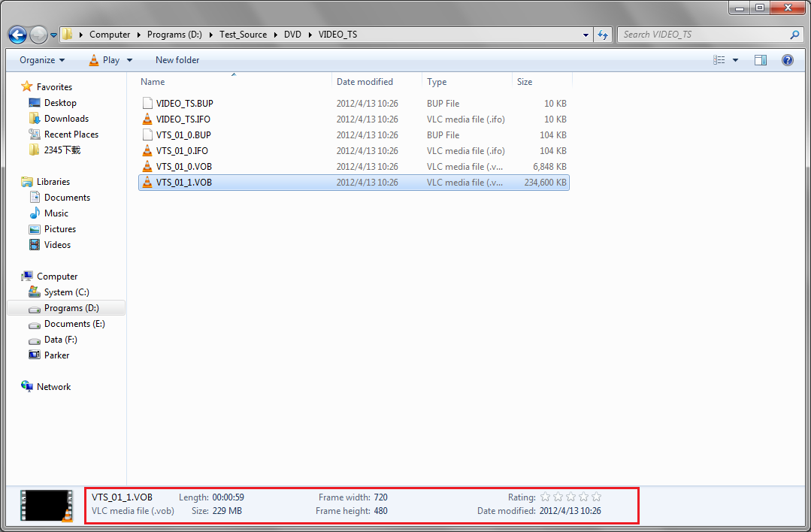Open Recent Places in Favorites
The image size is (811, 532).
coord(71,135)
